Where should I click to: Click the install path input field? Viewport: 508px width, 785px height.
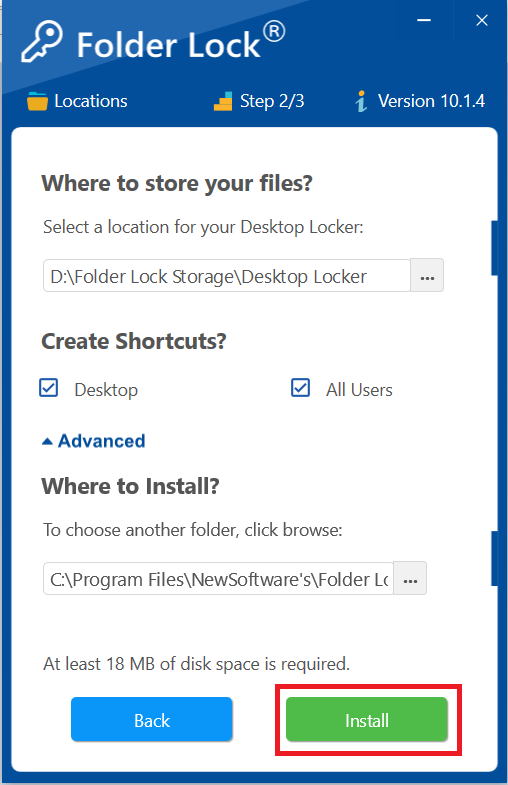coord(218,578)
